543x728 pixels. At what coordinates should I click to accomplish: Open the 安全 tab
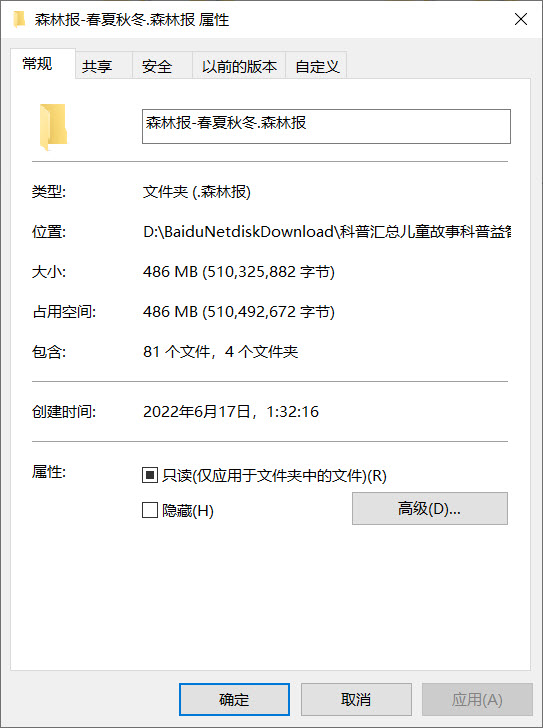(162, 66)
